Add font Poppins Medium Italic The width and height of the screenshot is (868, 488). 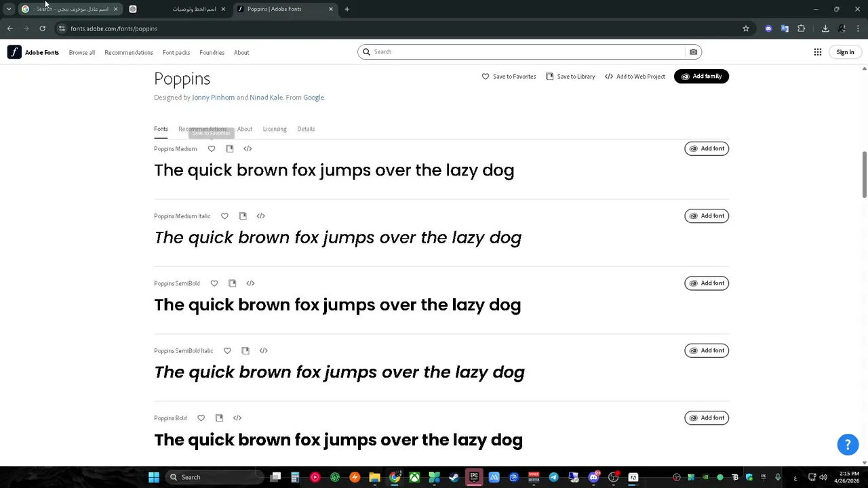(x=707, y=216)
